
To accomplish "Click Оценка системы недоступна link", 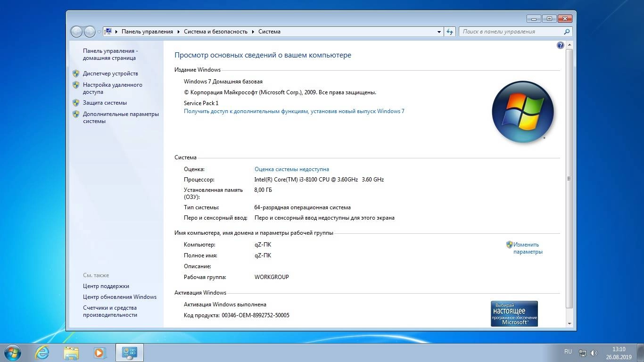I will click(292, 169).
